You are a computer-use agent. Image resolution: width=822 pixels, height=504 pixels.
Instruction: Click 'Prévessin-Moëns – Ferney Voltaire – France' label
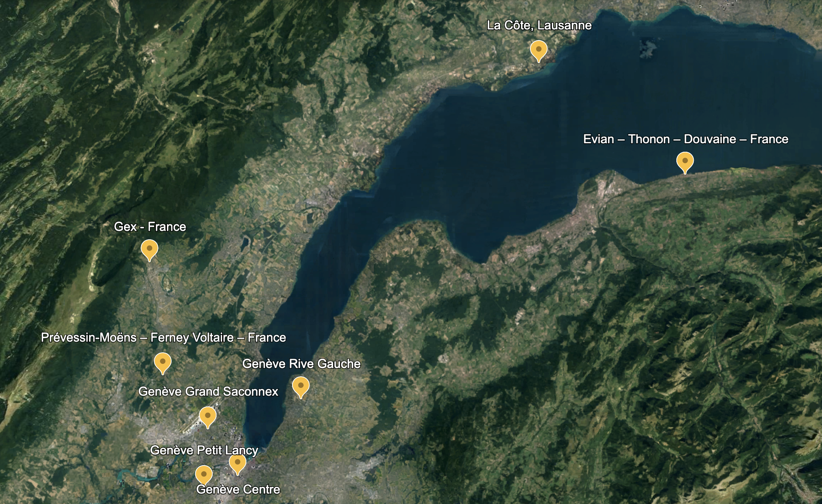click(163, 338)
